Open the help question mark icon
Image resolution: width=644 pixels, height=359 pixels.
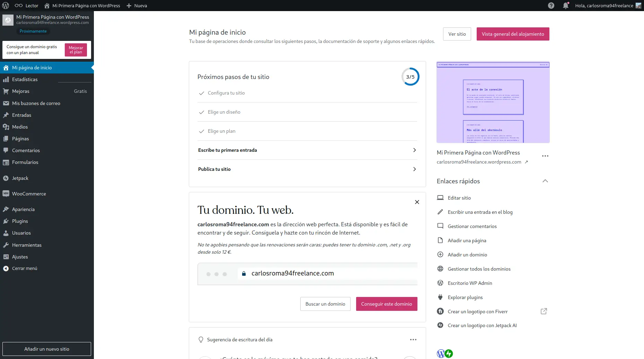(551, 6)
